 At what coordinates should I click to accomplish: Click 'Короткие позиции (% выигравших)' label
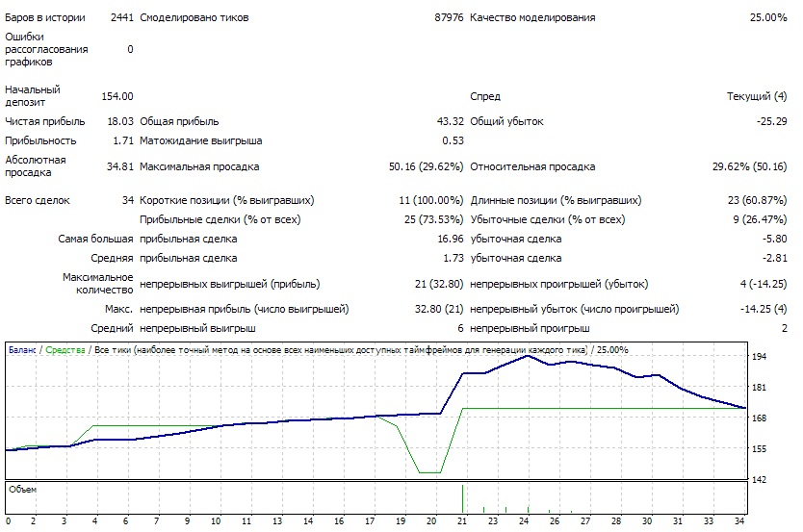point(227,200)
